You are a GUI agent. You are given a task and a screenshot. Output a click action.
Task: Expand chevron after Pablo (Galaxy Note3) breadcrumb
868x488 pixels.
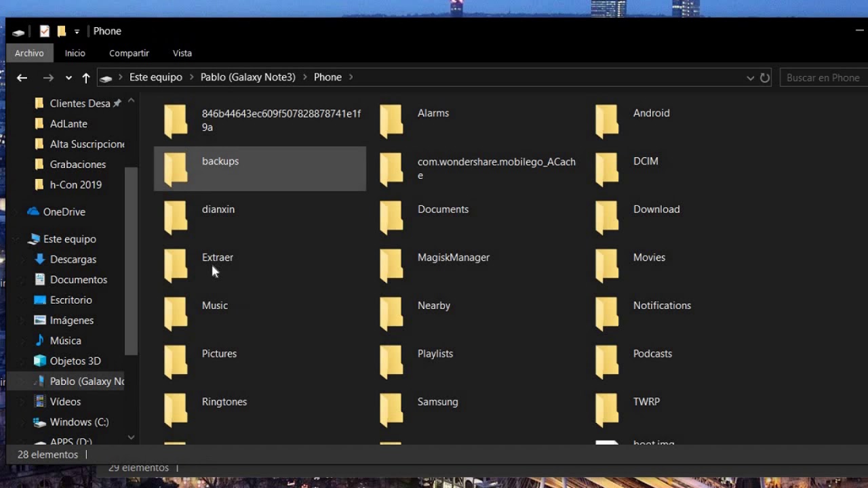[304, 77]
